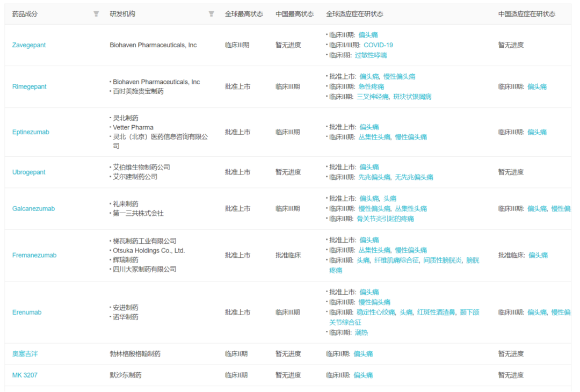Select 梯瓦制药工业有限公司 organization text

point(144,241)
